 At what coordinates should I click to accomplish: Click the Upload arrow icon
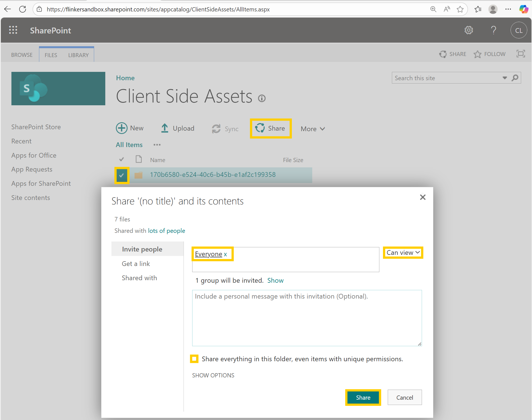tap(165, 128)
